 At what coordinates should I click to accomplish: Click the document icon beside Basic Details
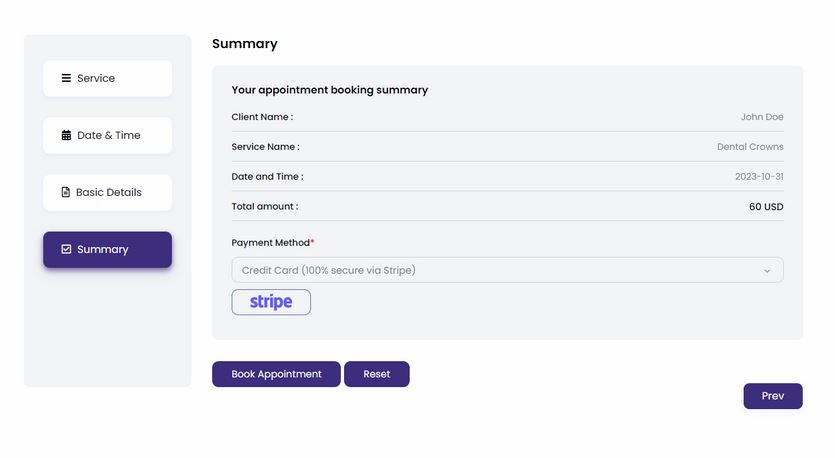66,192
